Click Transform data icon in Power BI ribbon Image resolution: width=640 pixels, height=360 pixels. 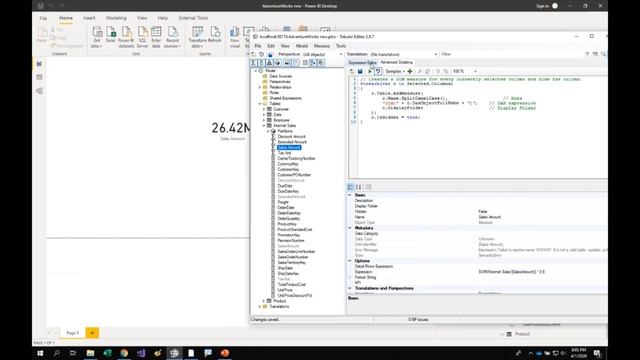[x=198, y=37]
